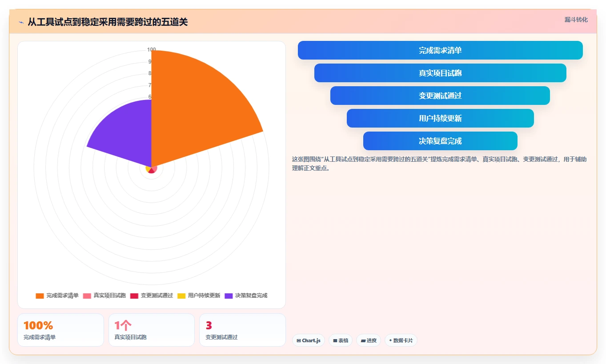Click the 进度 tag
Screen dimensions: 606x364
[x=369, y=340]
